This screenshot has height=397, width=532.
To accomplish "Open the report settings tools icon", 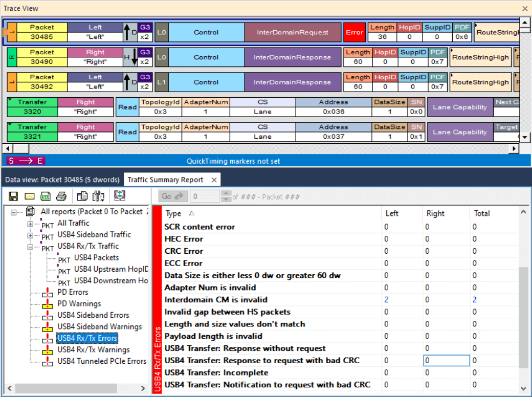I will click(x=98, y=196).
